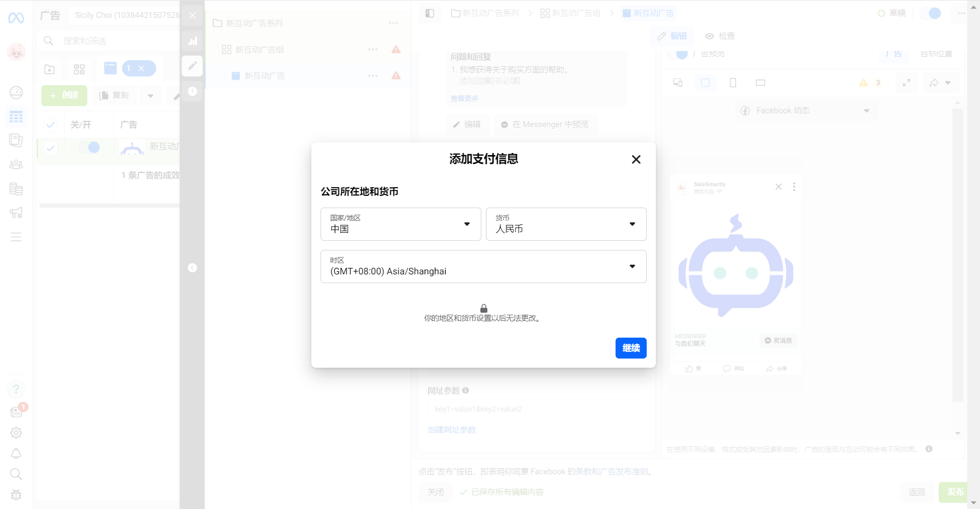Viewport: 980px width, 509px height.
Task: Click the warning icon beside 新互动广告组
Action: click(396, 49)
